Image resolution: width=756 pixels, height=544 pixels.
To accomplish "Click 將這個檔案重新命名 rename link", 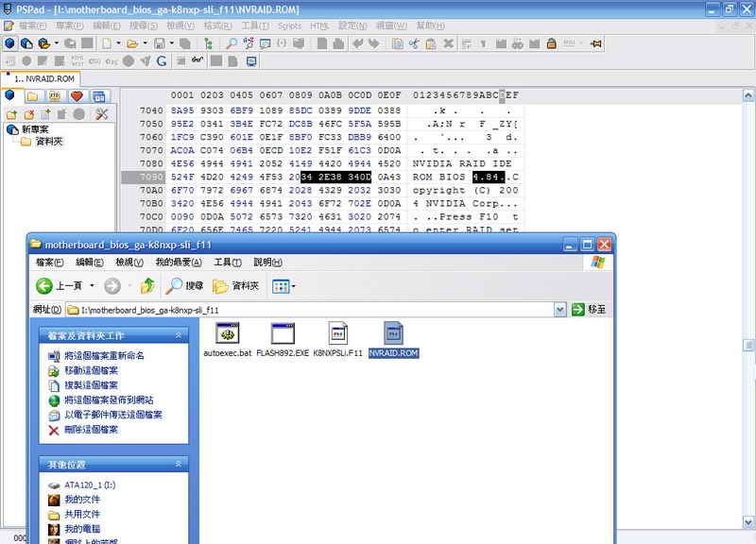I will click(104, 356).
